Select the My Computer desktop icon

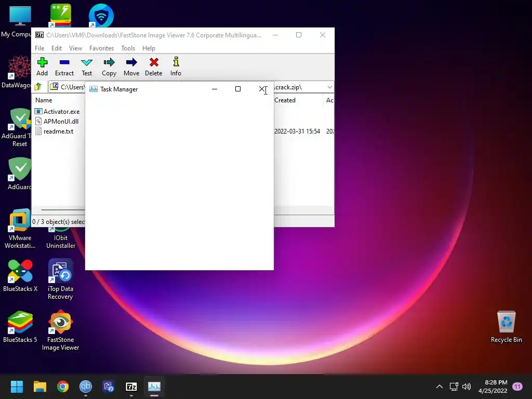pyautogui.click(x=16, y=21)
